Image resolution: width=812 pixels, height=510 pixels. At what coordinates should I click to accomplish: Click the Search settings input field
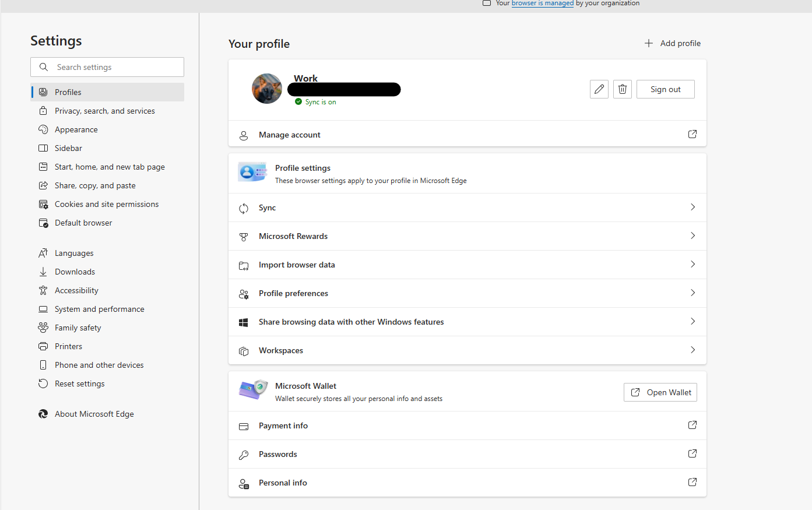(x=107, y=67)
